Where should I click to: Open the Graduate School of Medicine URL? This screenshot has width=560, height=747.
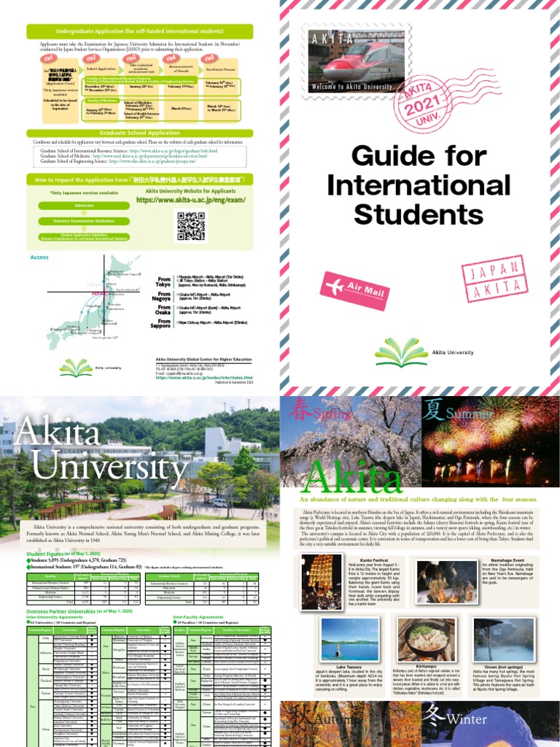click(x=150, y=156)
